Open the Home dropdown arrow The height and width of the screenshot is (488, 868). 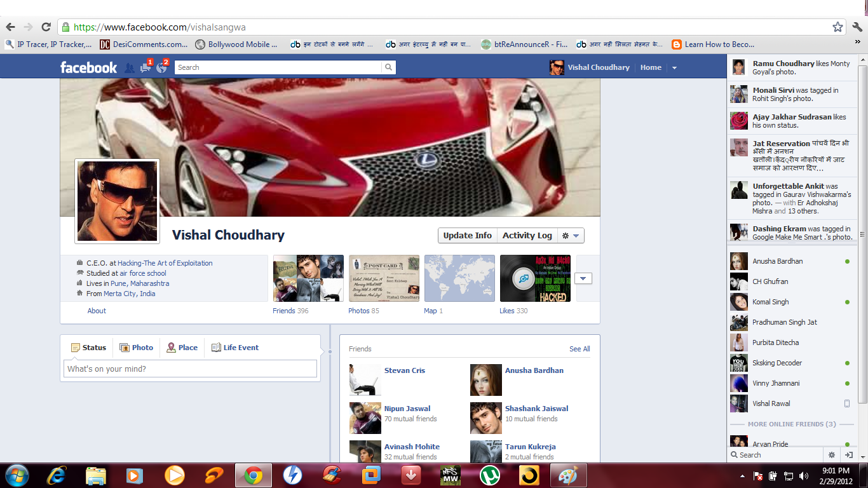pos(674,67)
